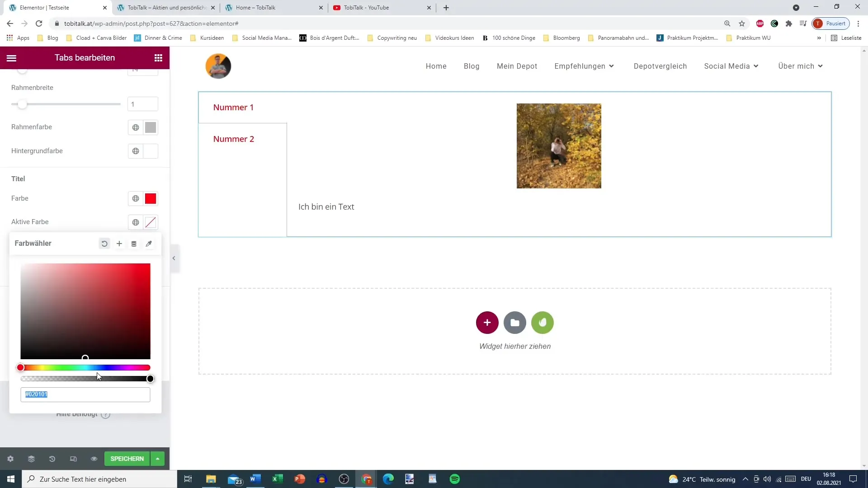Click global color globe for Hintergrundfarbe
Image resolution: width=868 pixels, height=488 pixels.
pos(136,151)
